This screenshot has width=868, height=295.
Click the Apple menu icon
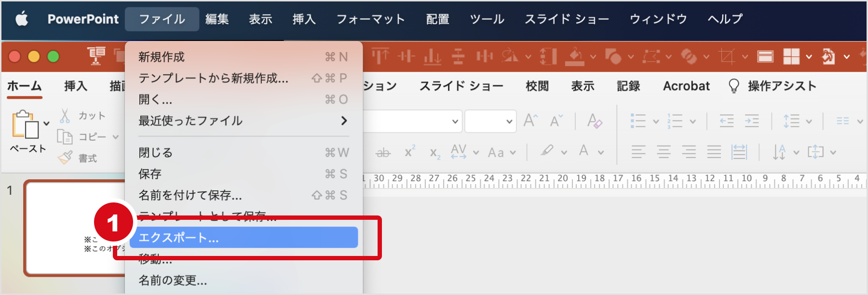click(22, 19)
